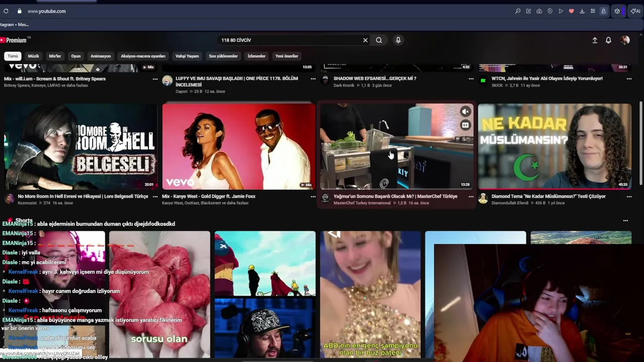644x362 pixels.
Task: Click the lock site-info icon in address bar
Action: click(x=19, y=11)
